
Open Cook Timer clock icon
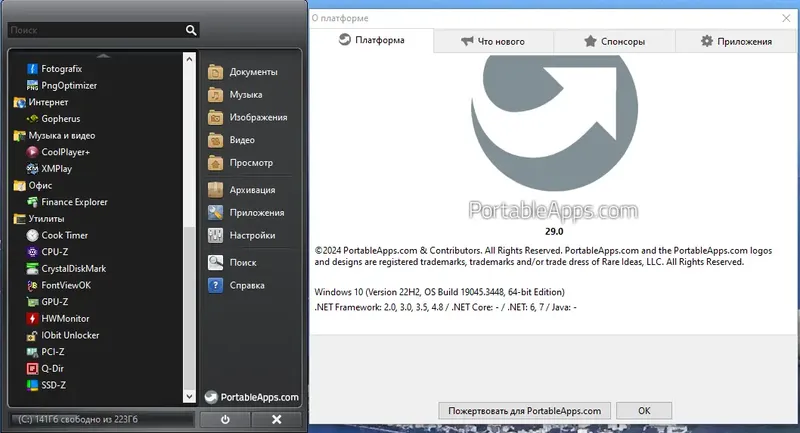(32, 235)
